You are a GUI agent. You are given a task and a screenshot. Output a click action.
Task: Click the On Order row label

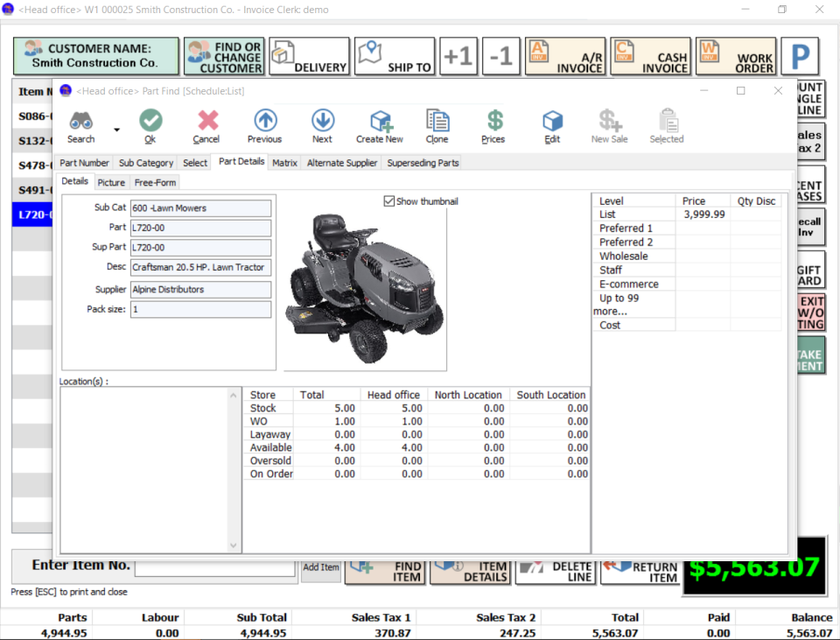[x=271, y=474]
